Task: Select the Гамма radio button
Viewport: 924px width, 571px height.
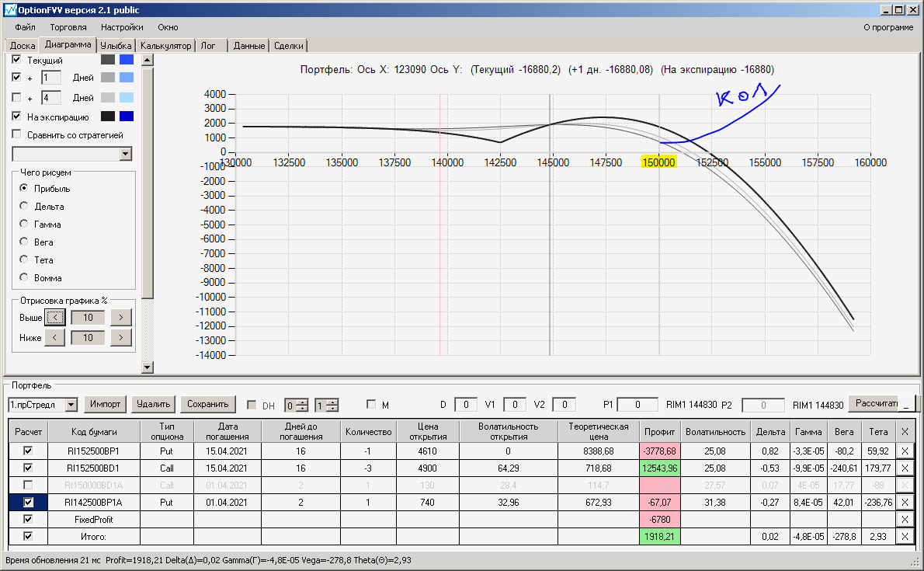Action: tap(23, 224)
